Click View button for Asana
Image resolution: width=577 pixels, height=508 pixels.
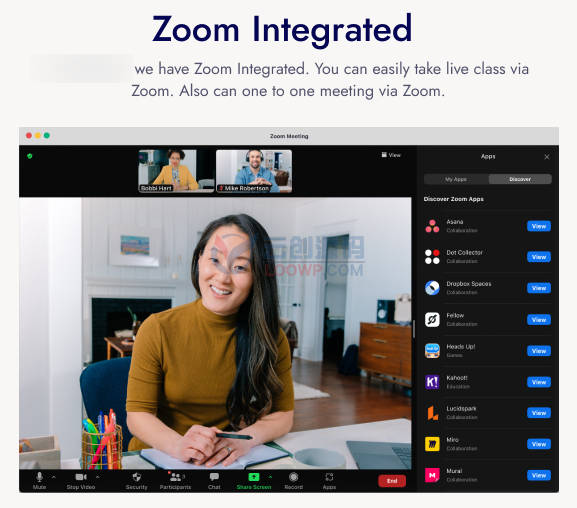pyautogui.click(x=539, y=226)
